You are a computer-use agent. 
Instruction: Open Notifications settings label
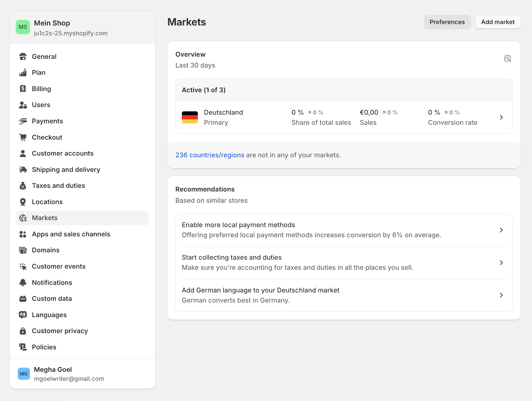click(52, 283)
